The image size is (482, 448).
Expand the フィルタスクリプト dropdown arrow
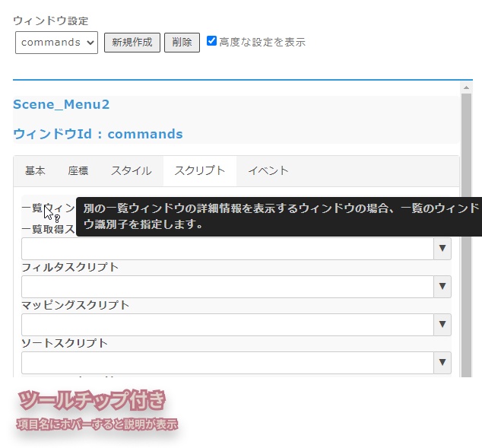tap(442, 287)
